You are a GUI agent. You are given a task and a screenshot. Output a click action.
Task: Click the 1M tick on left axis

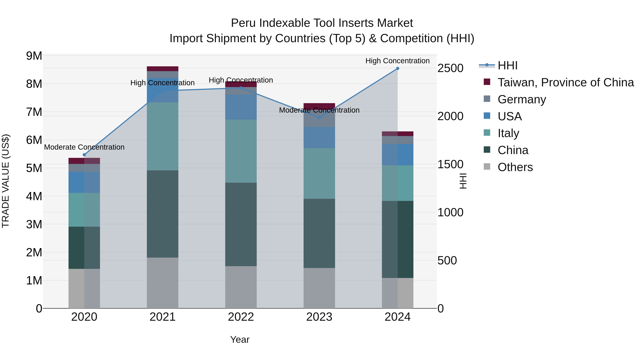[x=34, y=280]
